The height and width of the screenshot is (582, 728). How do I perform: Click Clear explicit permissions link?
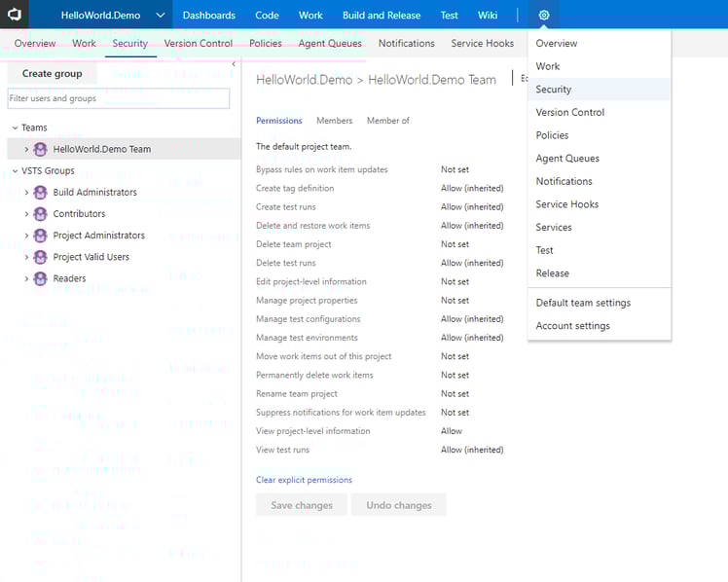(x=304, y=480)
